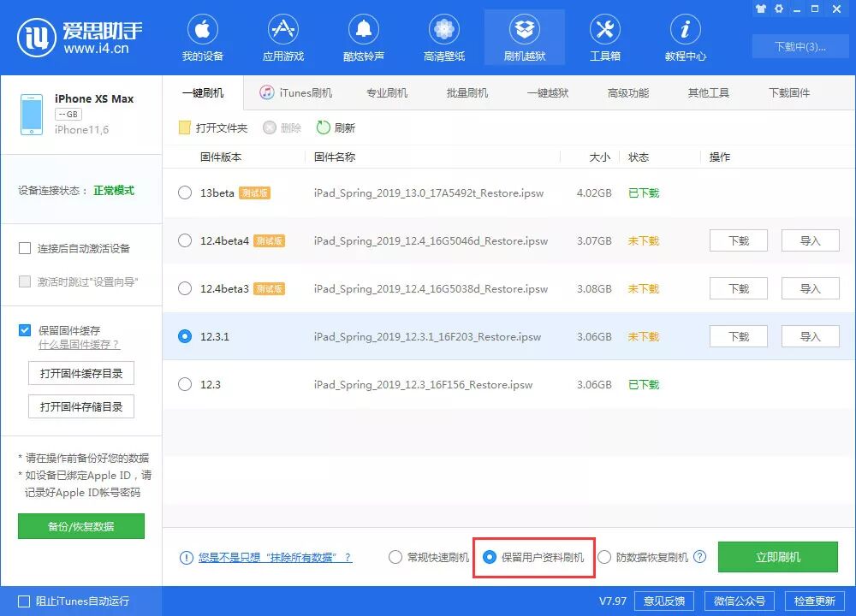This screenshot has width=856, height=616.
Task: Open 打开固件缓存目录 button
Action: pos(81,373)
